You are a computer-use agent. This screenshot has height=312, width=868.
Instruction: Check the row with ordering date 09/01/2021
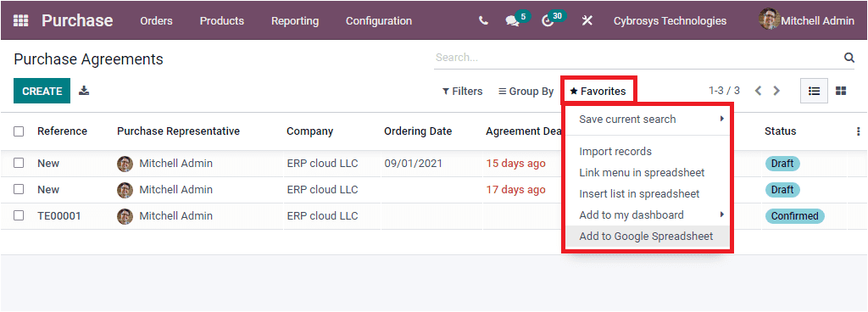(x=19, y=163)
